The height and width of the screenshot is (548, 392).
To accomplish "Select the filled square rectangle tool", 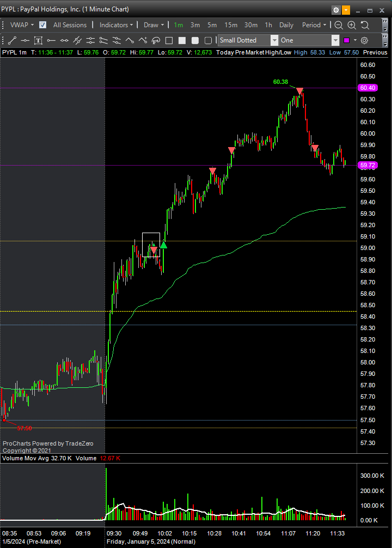I will 182,40.
